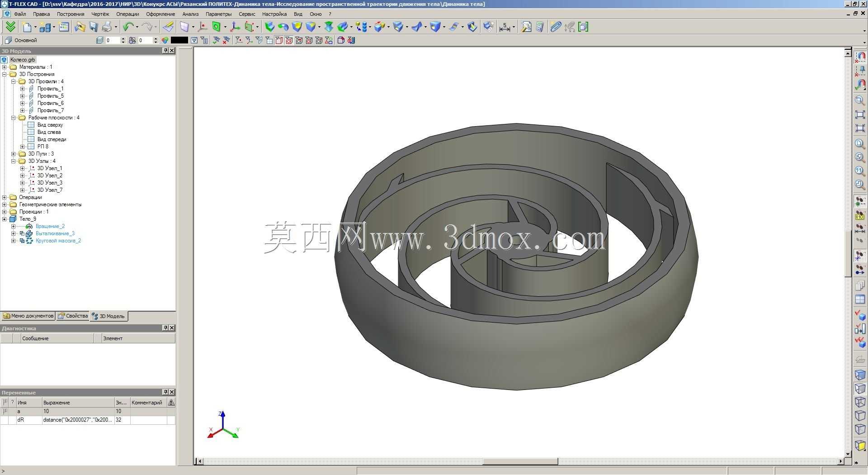Screen dimensions: 868x475
Task: Expand the Материалы : 1 tree node
Action: (5, 67)
